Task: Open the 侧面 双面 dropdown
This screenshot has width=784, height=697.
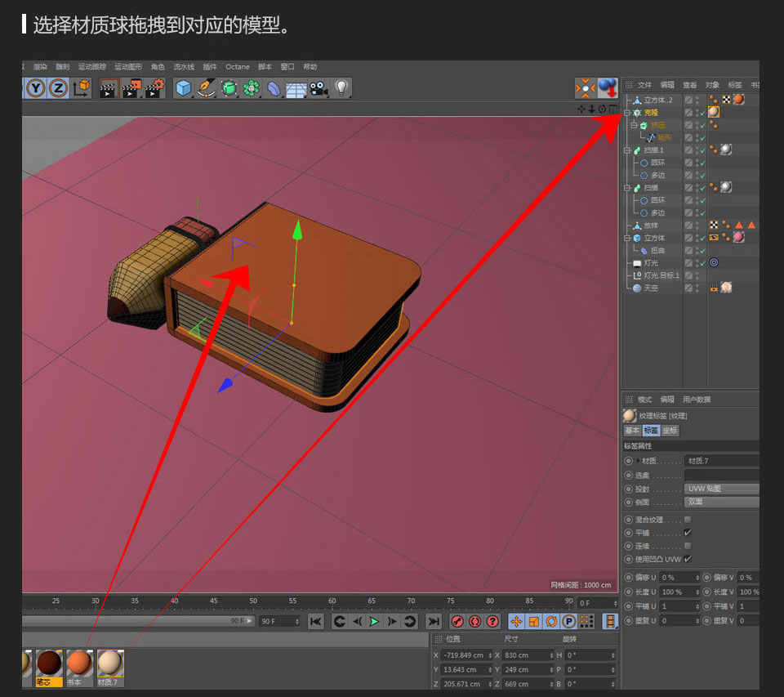Action: point(721,502)
